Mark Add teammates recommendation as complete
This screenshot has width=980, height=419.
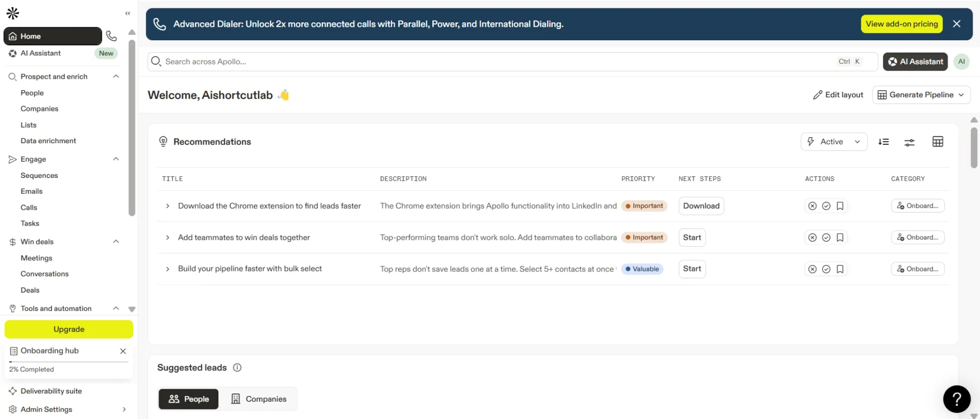point(826,238)
